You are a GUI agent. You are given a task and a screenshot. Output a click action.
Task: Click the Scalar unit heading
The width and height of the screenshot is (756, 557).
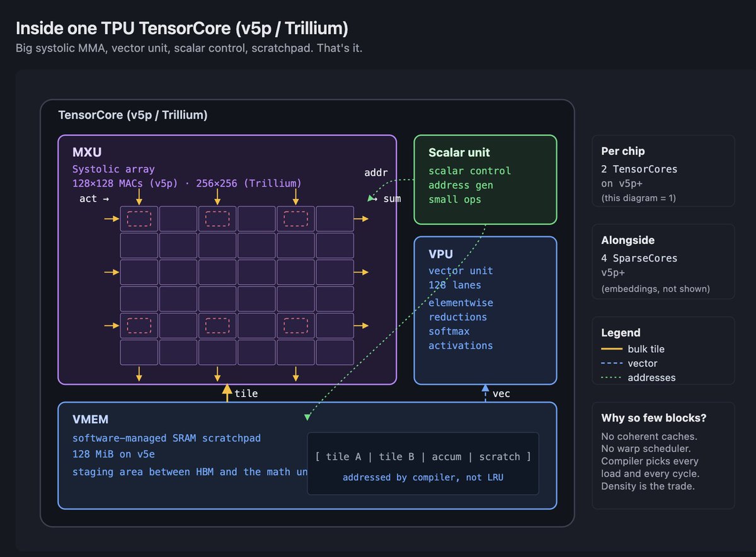point(459,152)
